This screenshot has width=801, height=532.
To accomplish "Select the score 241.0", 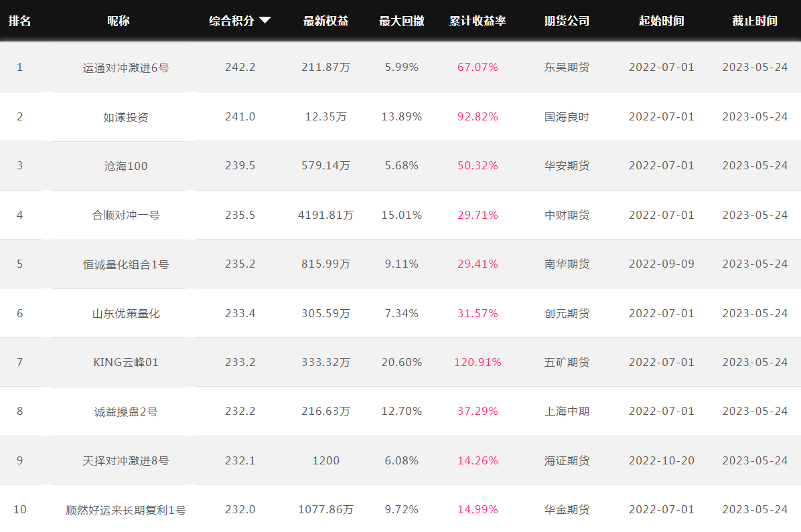I will [240, 116].
